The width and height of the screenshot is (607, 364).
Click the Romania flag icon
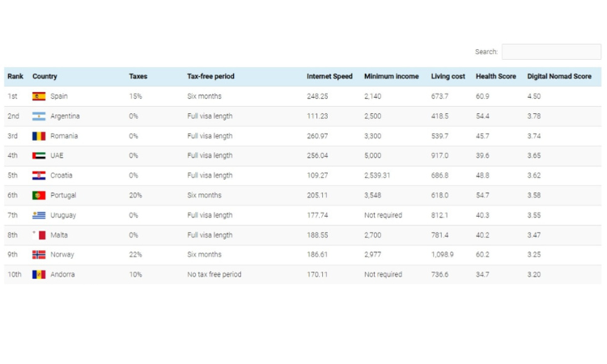tap(39, 136)
